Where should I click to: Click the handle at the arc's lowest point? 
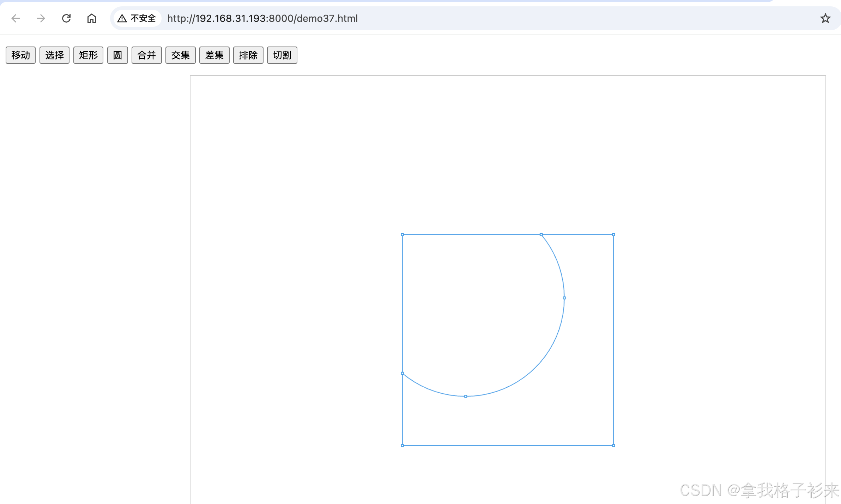click(466, 397)
